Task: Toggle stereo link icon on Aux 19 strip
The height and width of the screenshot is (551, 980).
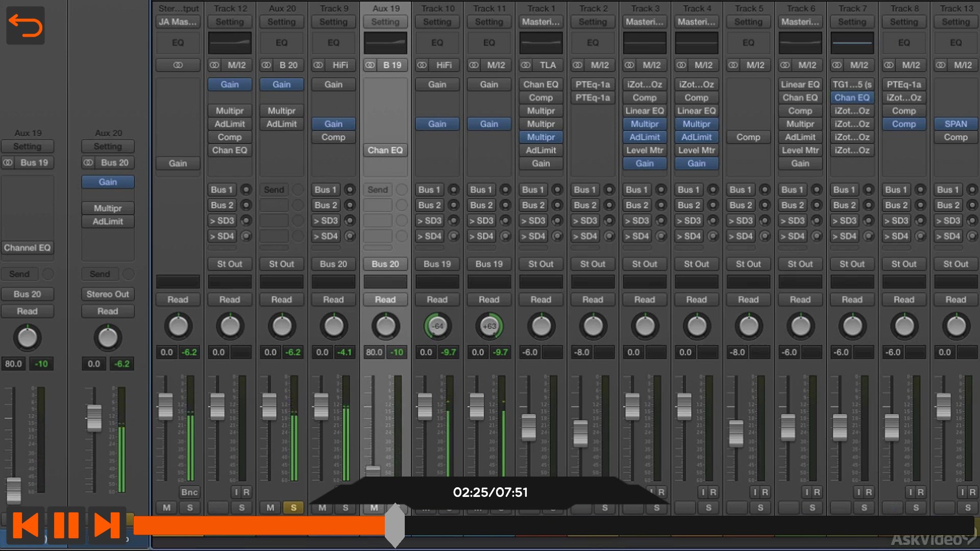Action: click(370, 65)
